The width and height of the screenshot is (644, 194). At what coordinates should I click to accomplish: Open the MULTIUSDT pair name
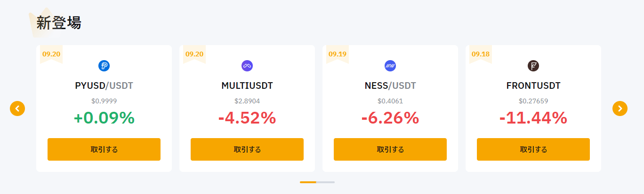coord(247,86)
